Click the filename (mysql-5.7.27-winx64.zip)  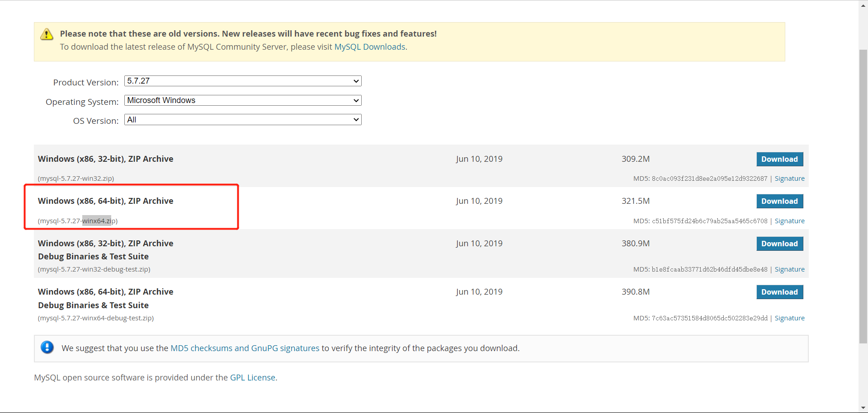pos(78,221)
